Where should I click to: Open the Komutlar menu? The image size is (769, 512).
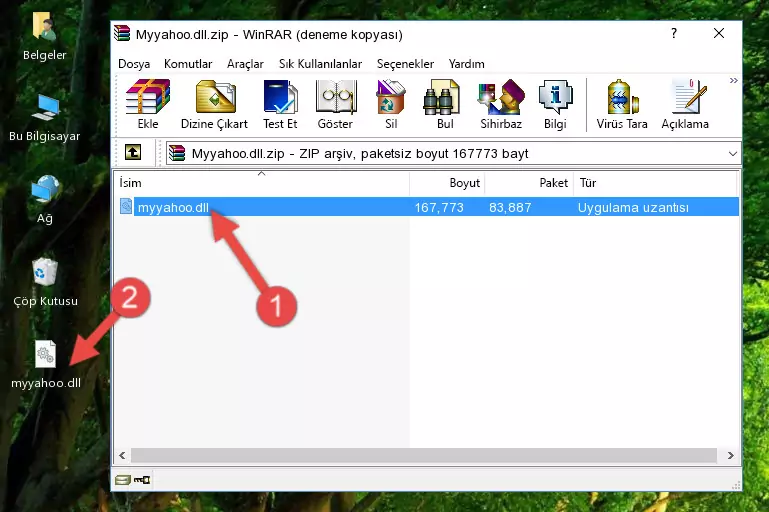pos(188,64)
